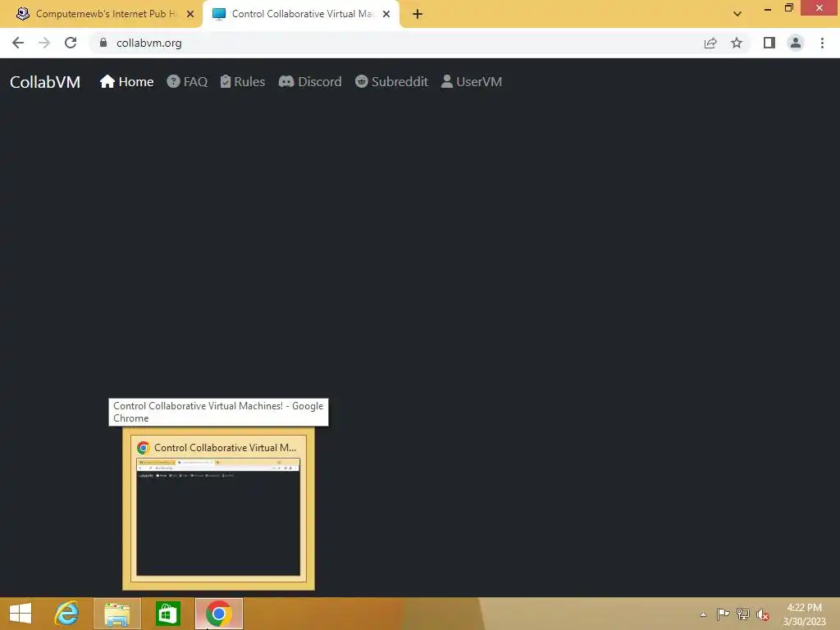Restore down the Chrome window
Screen dimensions: 840x630
click(x=788, y=8)
